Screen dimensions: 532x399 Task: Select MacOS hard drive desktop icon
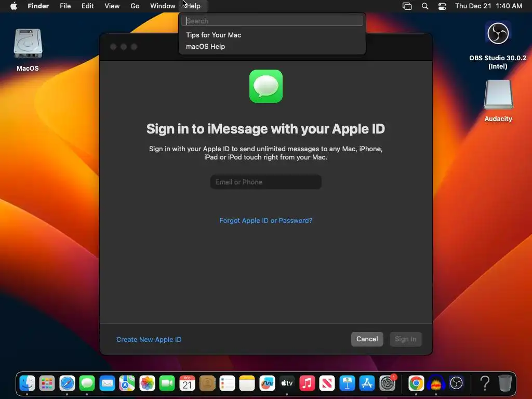click(x=28, y=44)
